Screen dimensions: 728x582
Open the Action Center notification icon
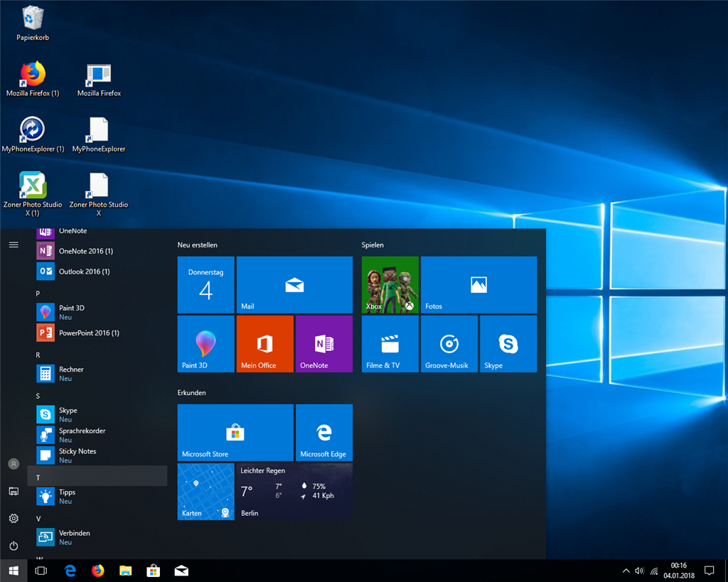coord(709,571)
